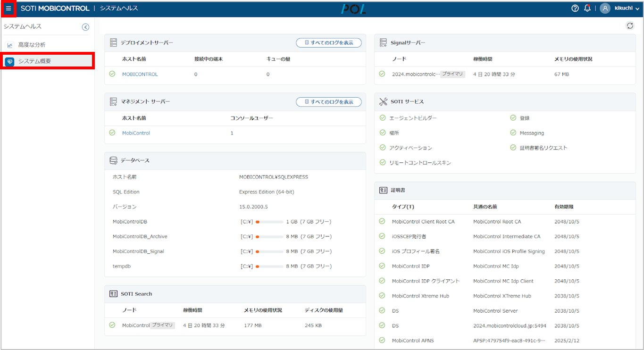This screenshot has height=350, width=644.
Task: Click the 共通の名前 certificate column header
Action: point(485,207)
